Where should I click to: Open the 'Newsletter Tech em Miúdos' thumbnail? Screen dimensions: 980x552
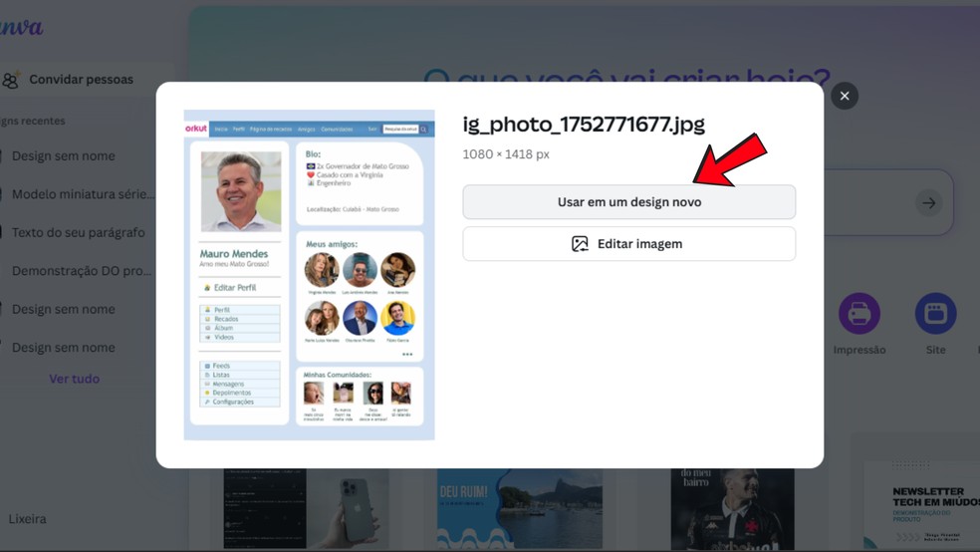pyautogui.click(x=922, y=505)
